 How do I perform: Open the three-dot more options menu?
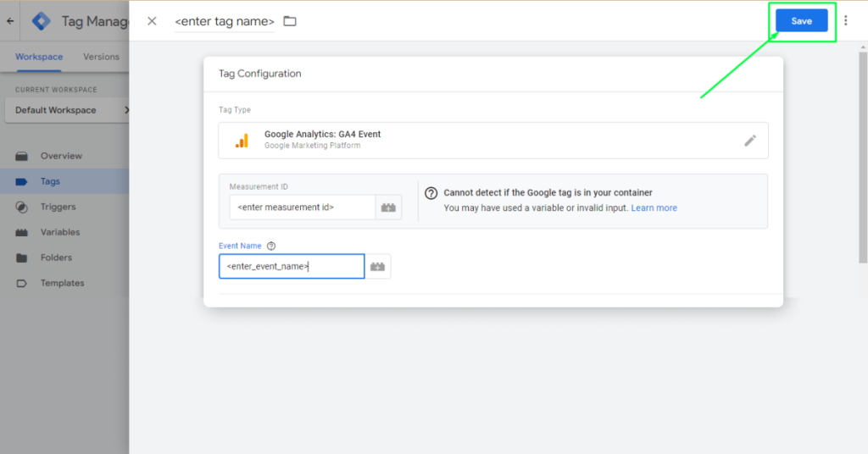point(845,21)
